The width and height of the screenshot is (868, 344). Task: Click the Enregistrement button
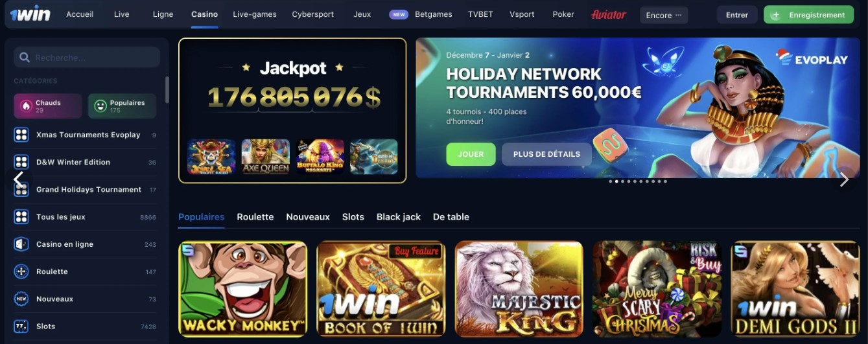(x=808, y=15)
